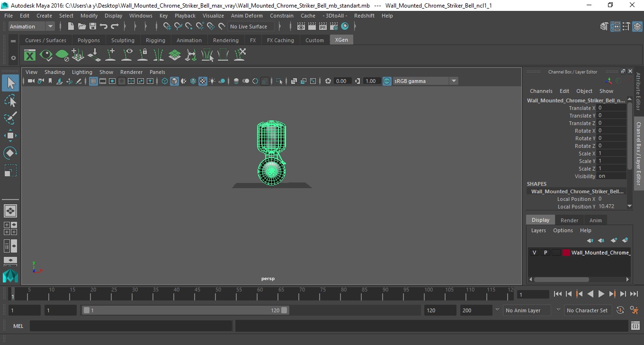Select the Rotate tool in toolbox
Image resolution: width=644 pixels, height=345 pixels.
click(x=10, y=153)
